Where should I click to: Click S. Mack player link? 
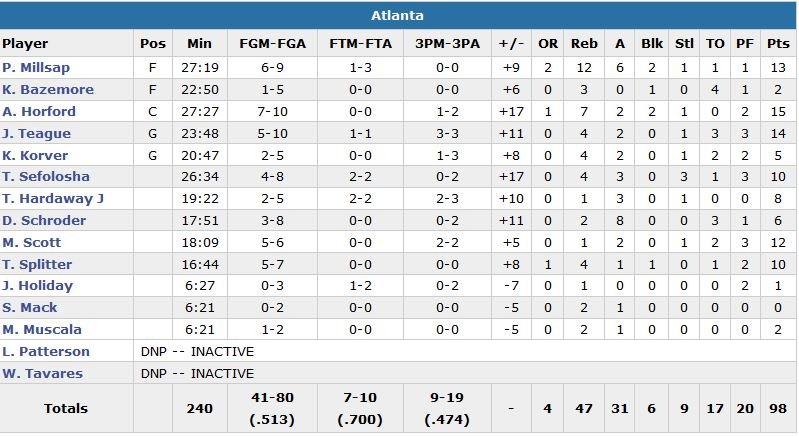tap(30, 308)
